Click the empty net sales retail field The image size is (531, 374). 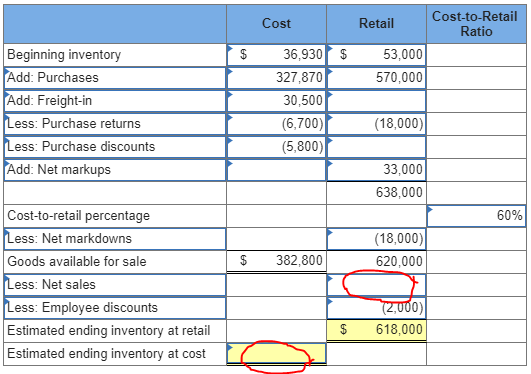click(376, 285)
